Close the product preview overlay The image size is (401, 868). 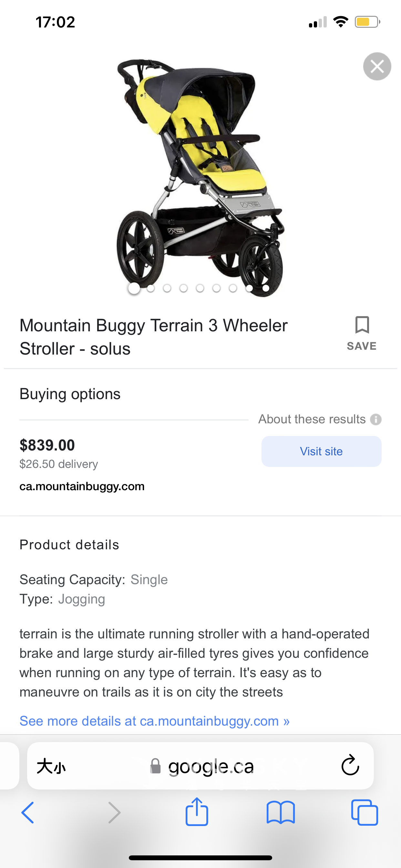pyautogui.click(x=377, y=67)
